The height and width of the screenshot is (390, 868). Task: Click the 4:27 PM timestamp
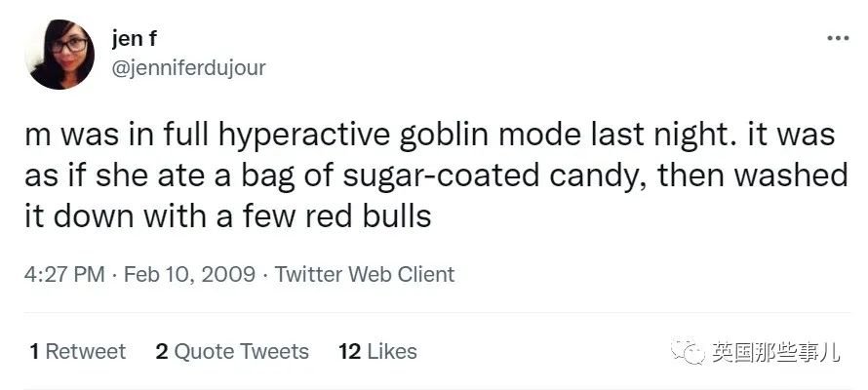[x=64, y=274]
